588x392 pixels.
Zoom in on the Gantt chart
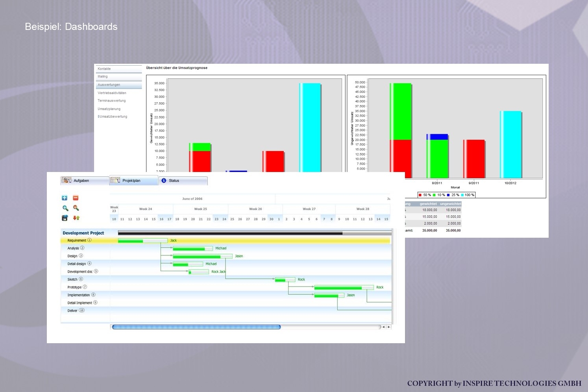(65, 208)
